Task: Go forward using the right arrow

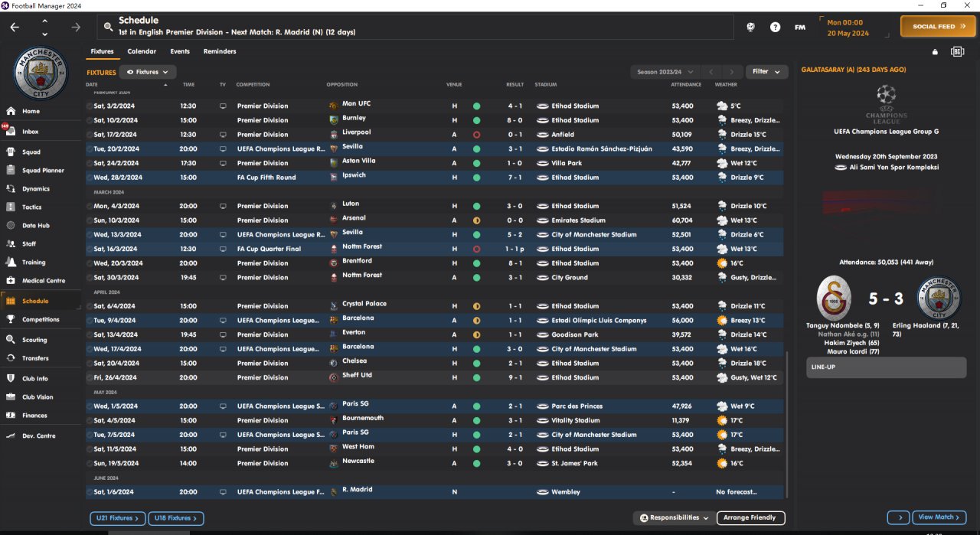Action: click(x=76, y=27)
